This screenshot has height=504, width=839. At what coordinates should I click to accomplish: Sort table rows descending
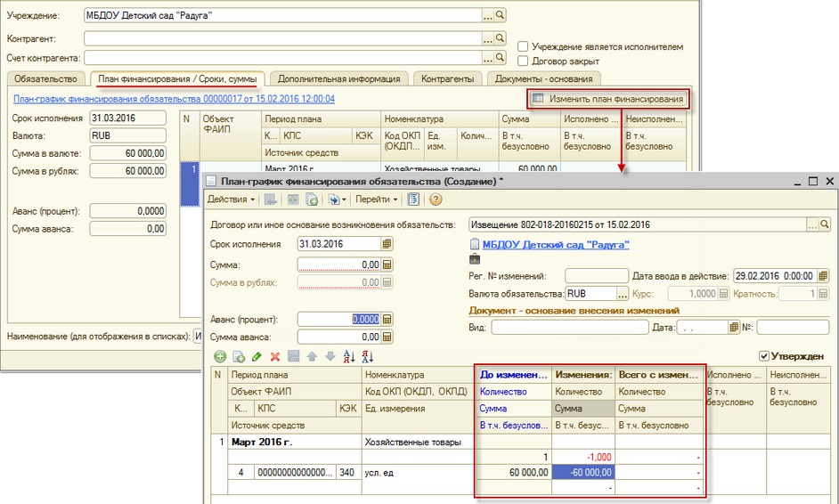click(x=367, y=356)
